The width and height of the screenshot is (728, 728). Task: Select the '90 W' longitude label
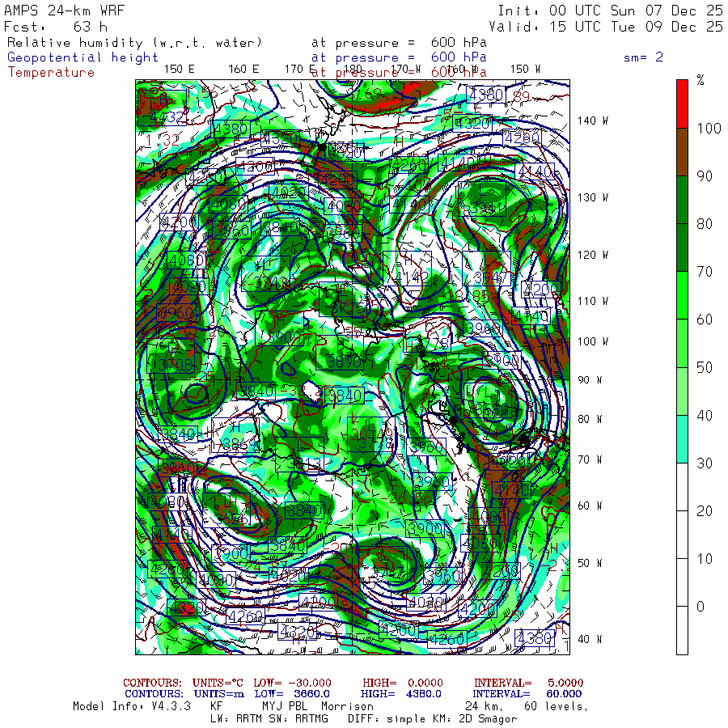click(588, 380)
